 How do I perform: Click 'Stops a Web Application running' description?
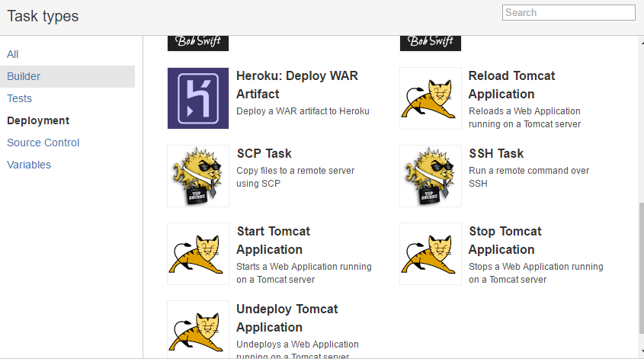536,273
